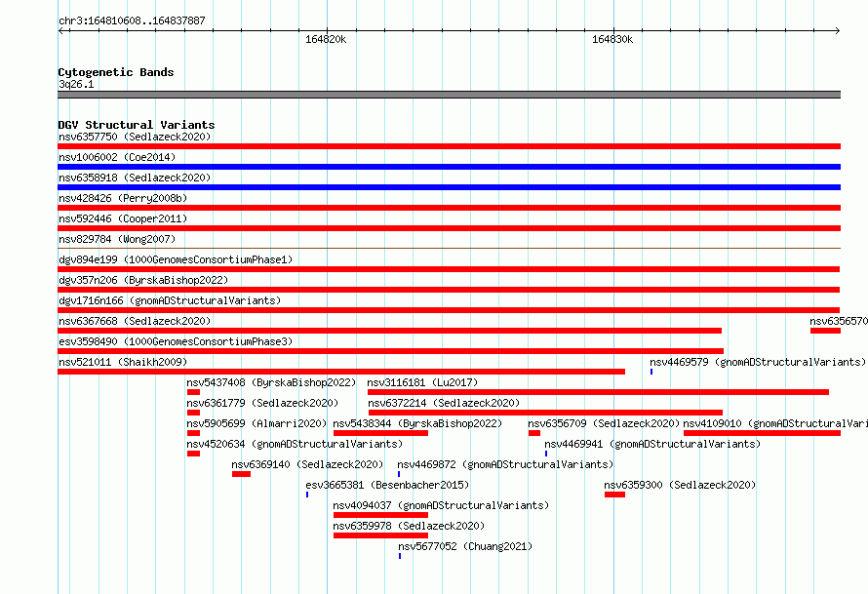
Task: Click the nsv6357750 (Sedlazeck2020) variant label
Action: (x=135, y=137)
